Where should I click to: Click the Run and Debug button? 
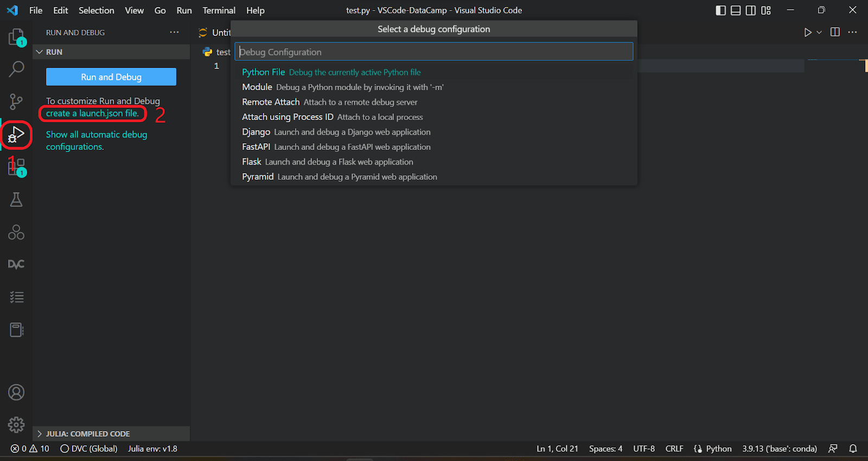(111, 77)
